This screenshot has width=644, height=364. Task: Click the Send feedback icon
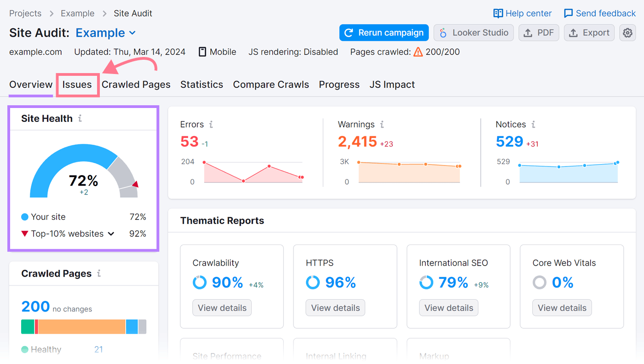[x=569, y=13]
